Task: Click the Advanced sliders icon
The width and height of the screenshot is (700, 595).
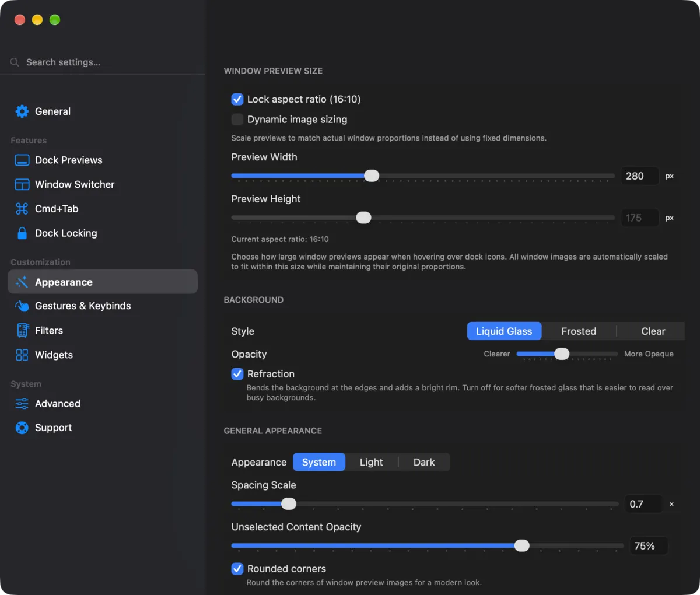Action: coord(22,404)
